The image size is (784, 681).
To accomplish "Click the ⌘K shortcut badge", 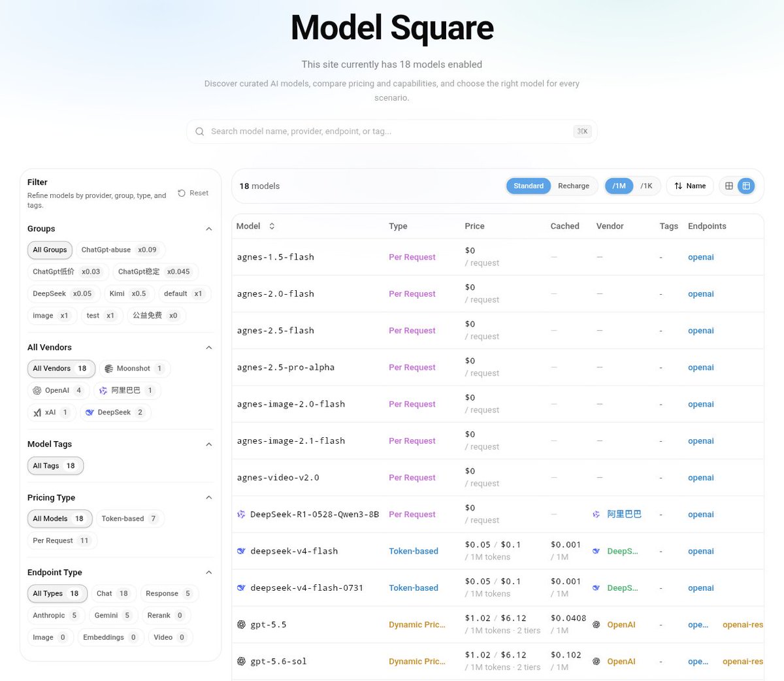I will 582,131.
